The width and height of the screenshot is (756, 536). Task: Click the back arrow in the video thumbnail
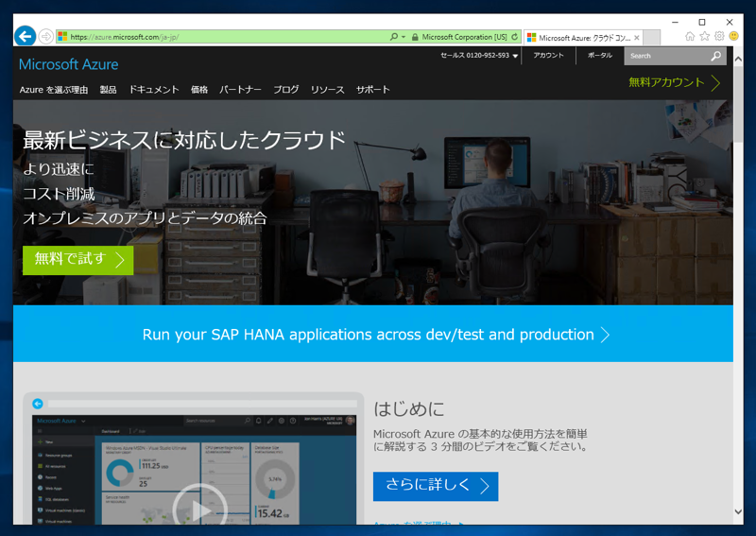[x=38, y=404]
